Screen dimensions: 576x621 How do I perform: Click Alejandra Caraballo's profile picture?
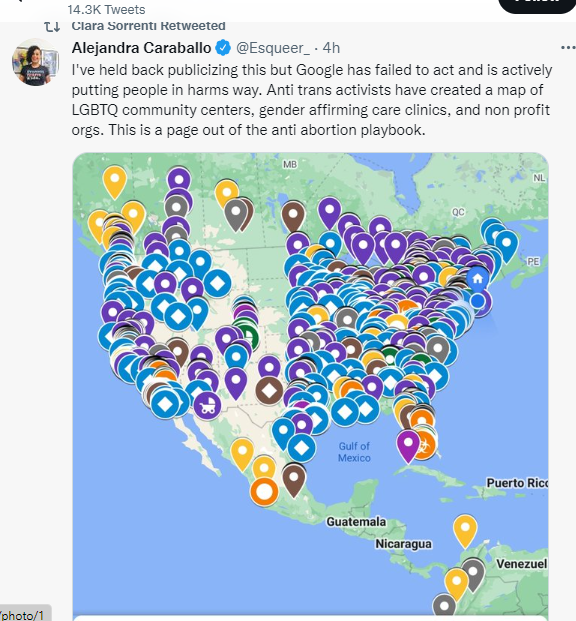[x=36, y=62]
